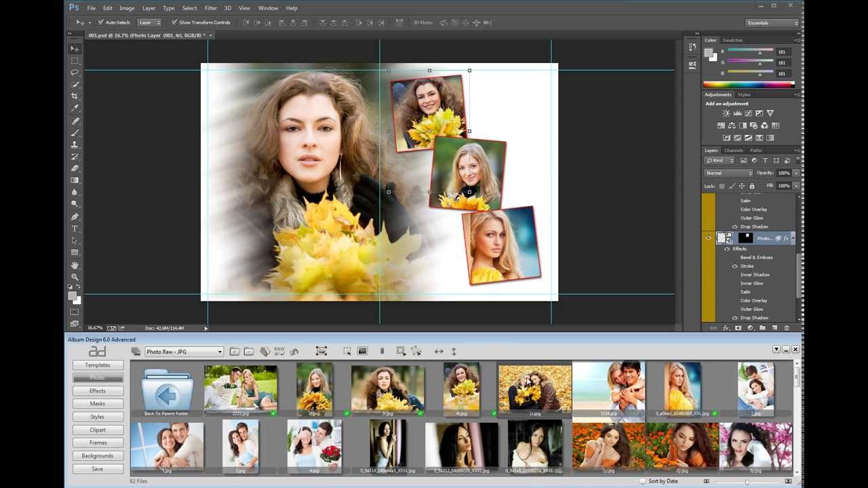Switch to the Channels tab
This screenshot has width=868, height=488.
(x=733, y=150)
